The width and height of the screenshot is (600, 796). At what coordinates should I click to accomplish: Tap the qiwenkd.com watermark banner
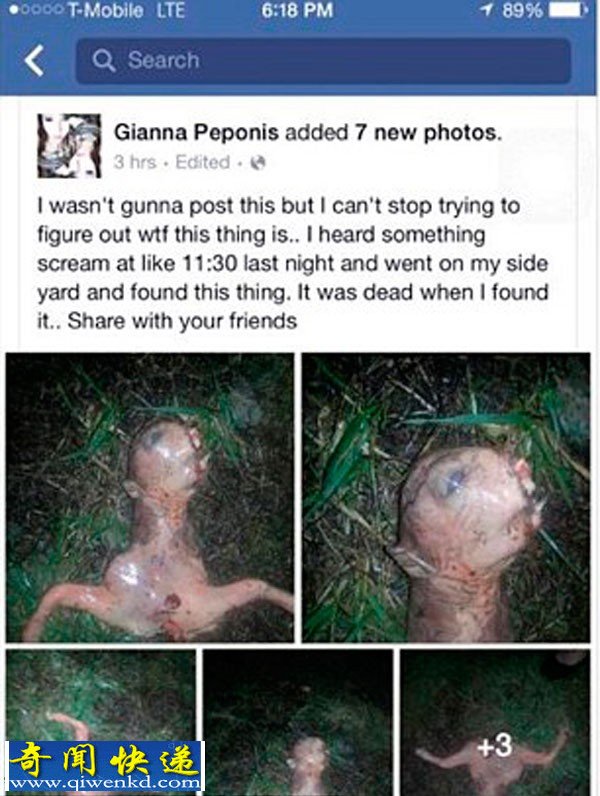pyautogui.click(x=105, y=766)
